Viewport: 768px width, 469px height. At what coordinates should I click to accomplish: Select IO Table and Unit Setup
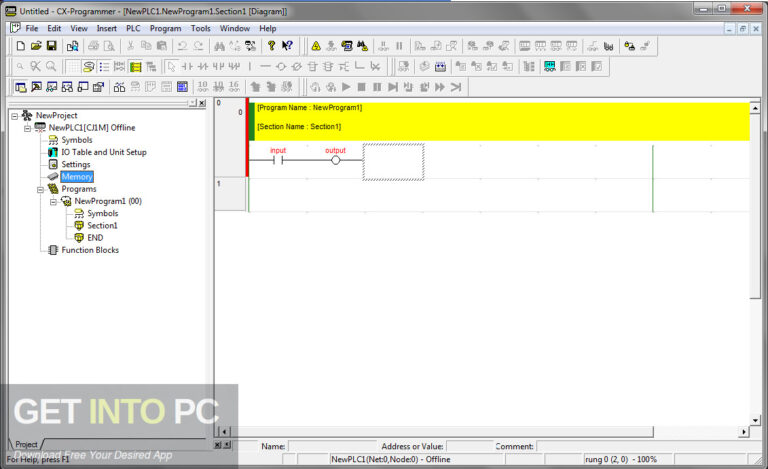(104, 152)
